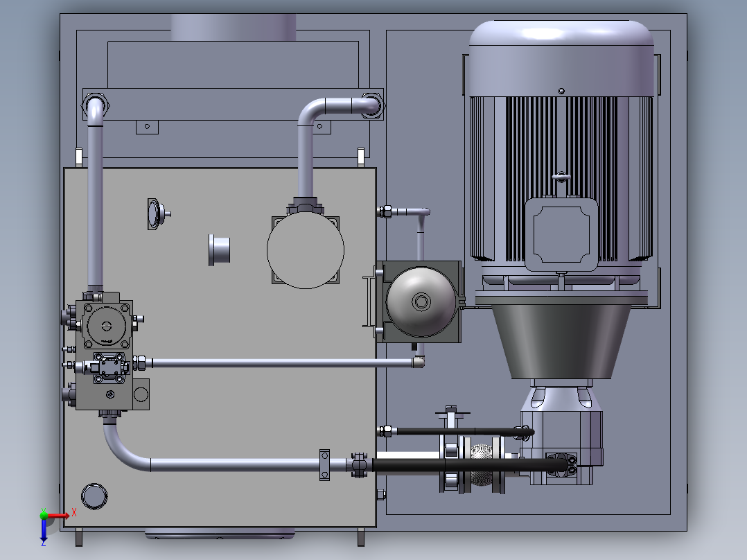Select the round plug at the tank's lower-left corner
Viewport: 747px width, 560px height.
click(x=94, y=496)
